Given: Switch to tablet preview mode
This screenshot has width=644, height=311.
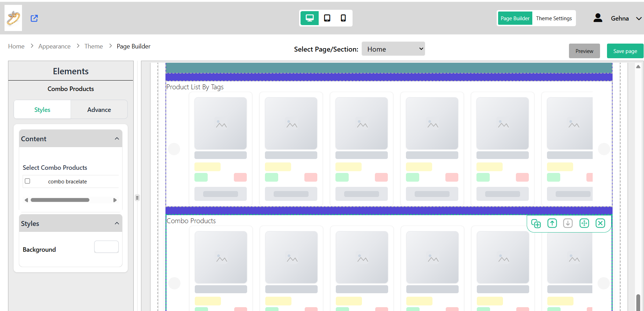Looking at the screenshot, I should [x=327, y=18].
